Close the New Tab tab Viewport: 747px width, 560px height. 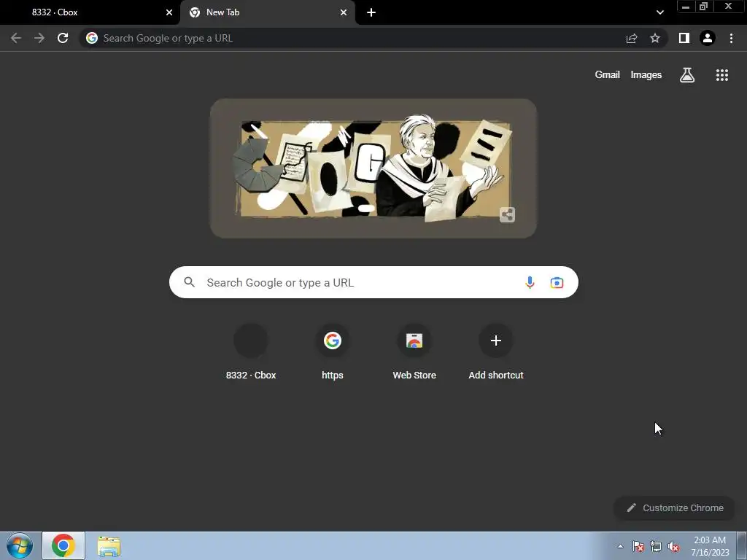[344, 12]
